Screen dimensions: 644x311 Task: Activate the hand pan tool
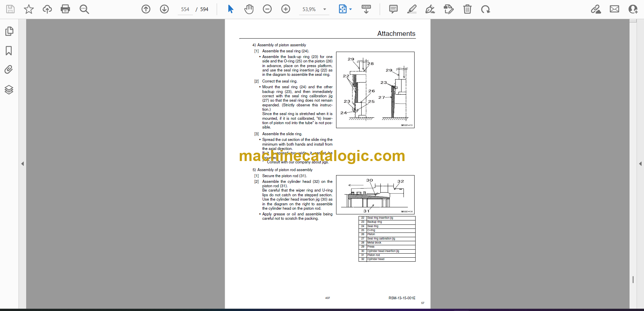pyautogui.click(x=249, y=9)
